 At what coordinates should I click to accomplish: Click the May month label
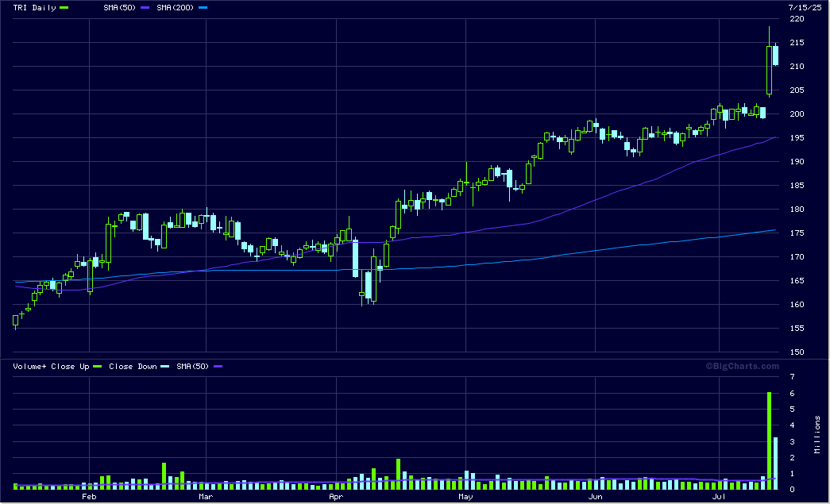(465, 497)
